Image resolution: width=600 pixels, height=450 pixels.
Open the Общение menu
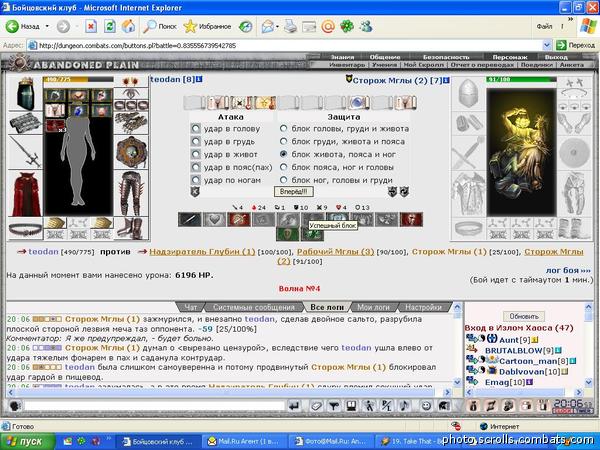tap(385, 57)
